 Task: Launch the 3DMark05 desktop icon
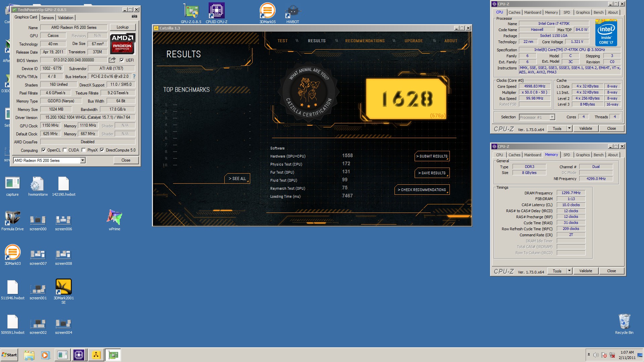click(267, 13)
